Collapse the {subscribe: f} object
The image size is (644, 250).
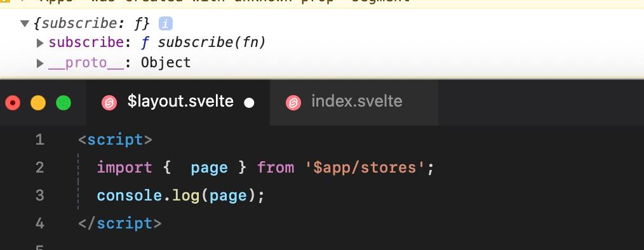25,24
